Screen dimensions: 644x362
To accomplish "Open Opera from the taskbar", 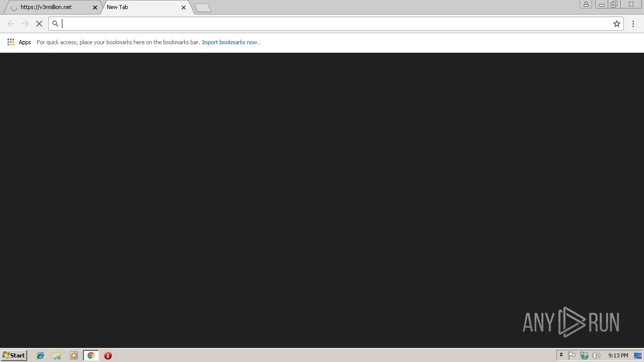I will 108,355.
